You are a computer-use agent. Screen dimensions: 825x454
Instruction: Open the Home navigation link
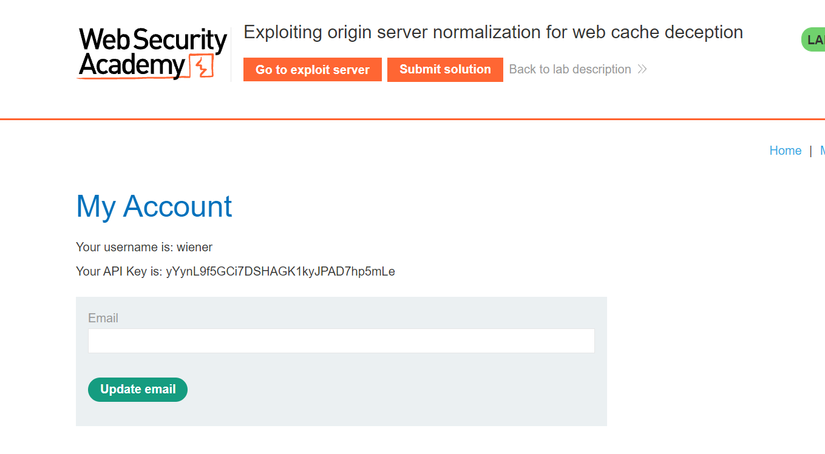coord(785,151)
